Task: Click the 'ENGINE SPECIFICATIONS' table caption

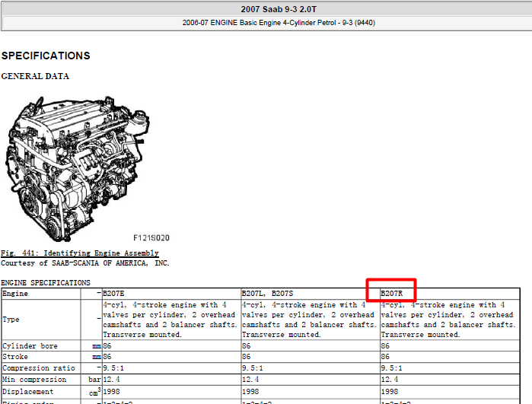Action: coord(46,282)
